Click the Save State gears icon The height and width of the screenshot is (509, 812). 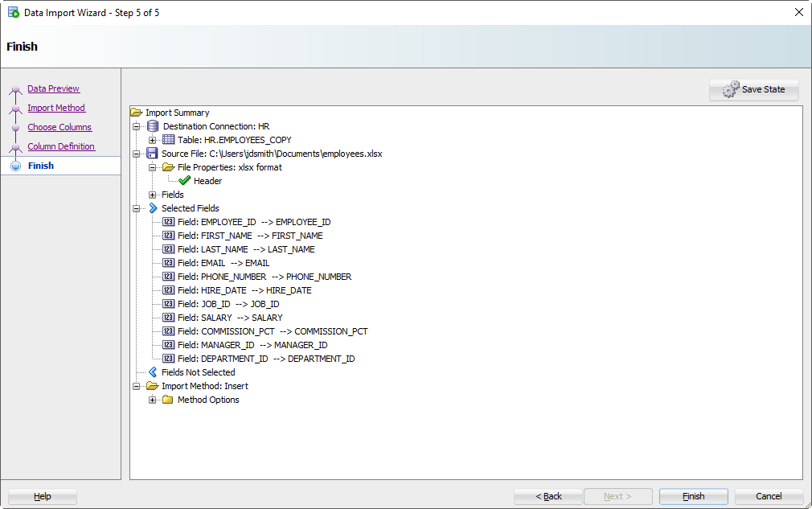coord(732,89)
